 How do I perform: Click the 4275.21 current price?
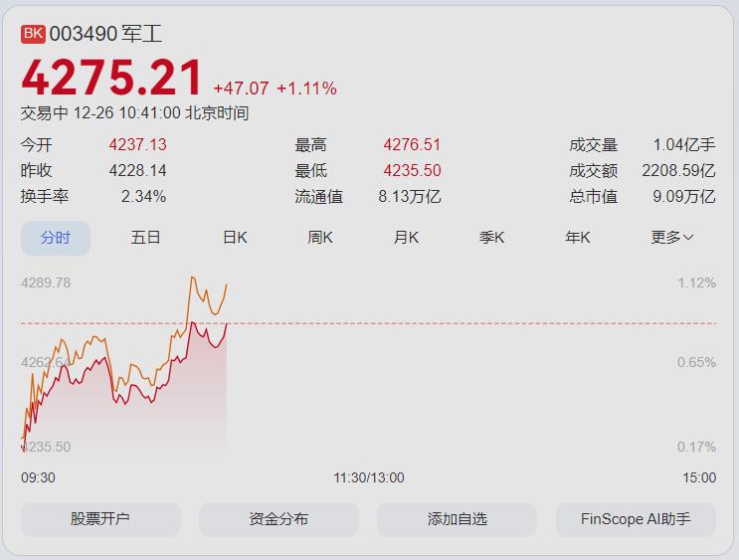tap(111, 79)
